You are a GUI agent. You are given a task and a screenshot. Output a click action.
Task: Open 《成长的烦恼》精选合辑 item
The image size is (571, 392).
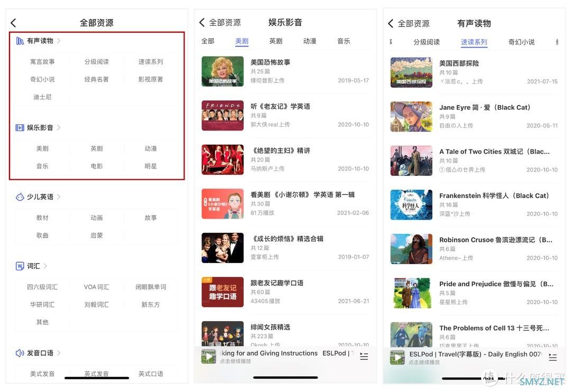[285, 248]
